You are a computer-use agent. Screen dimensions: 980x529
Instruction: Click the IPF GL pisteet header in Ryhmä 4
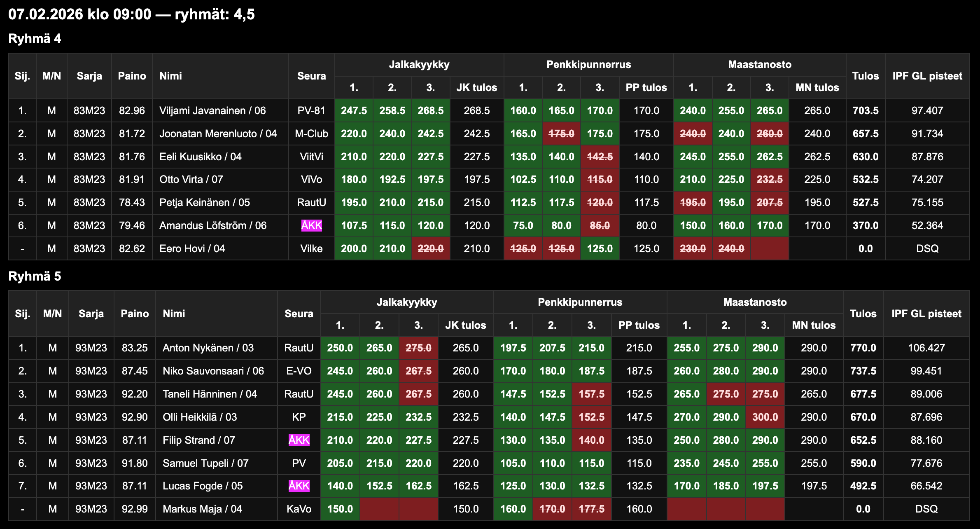[x=927, y=76]
